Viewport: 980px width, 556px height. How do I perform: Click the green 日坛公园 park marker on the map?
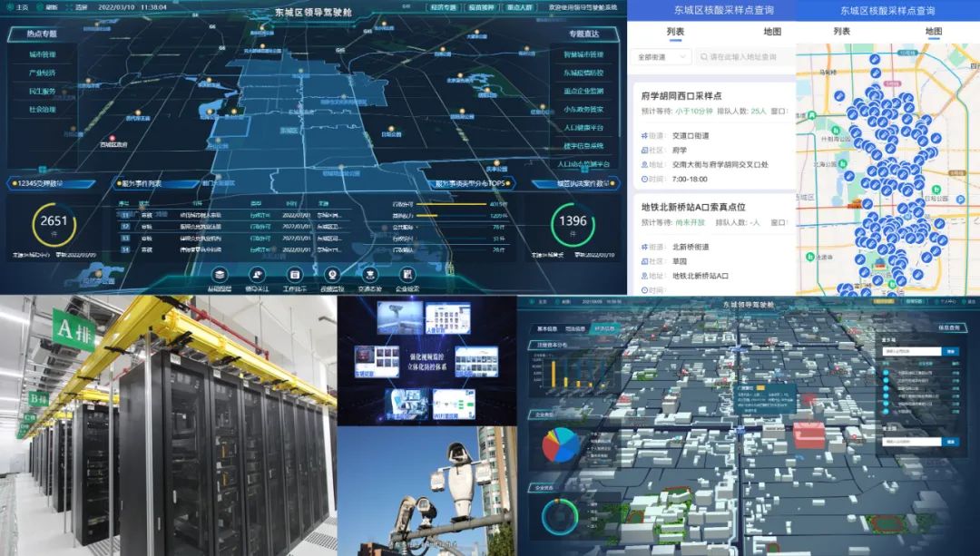tap(936, 190)
